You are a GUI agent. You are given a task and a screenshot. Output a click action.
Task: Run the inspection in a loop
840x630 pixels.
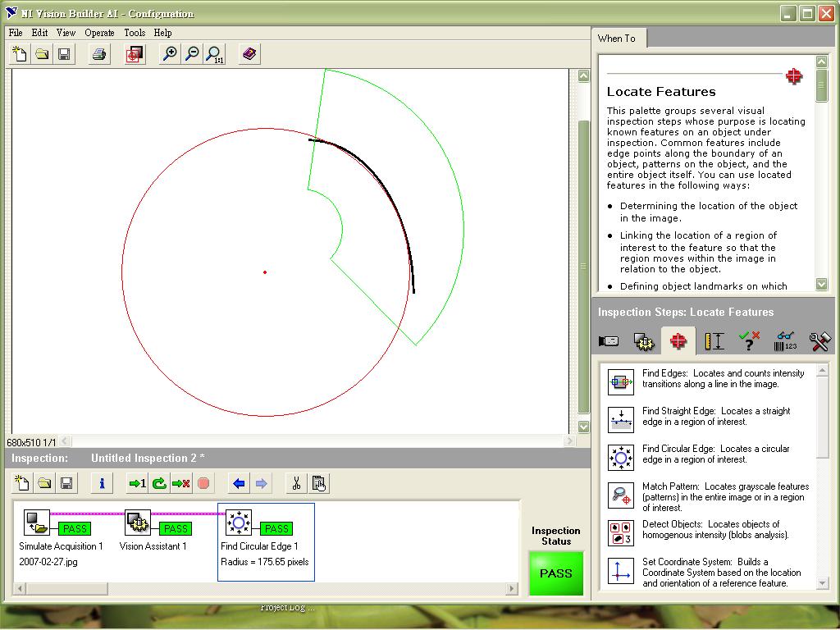coord(159,483)
